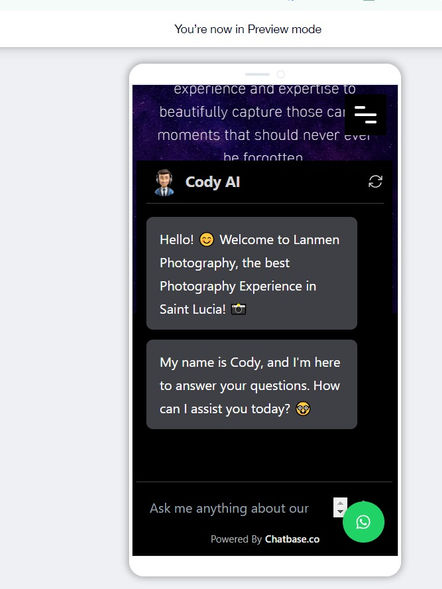Screen dimensions: 442x589
Task: Open the Chatbase.co link
Action: click(292, 539)
